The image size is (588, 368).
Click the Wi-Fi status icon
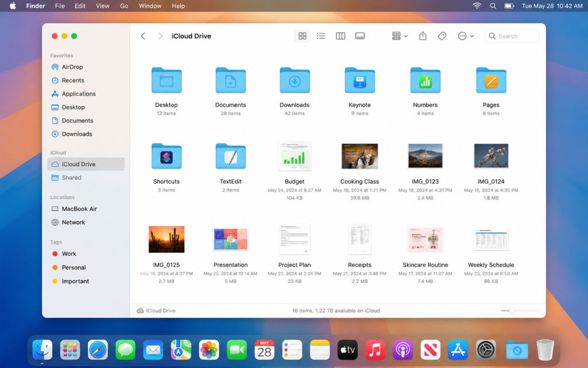[x=477, y=6]
